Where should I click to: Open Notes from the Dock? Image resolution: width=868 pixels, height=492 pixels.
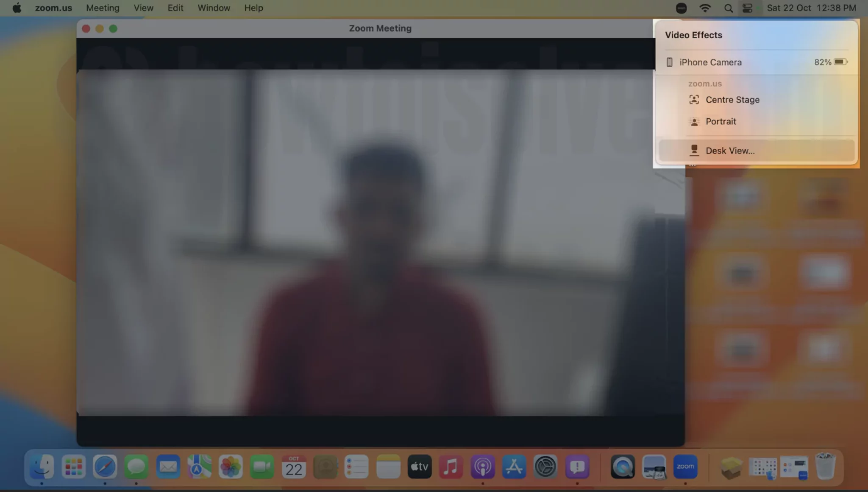pyautogui.click(x=388, y=467)
